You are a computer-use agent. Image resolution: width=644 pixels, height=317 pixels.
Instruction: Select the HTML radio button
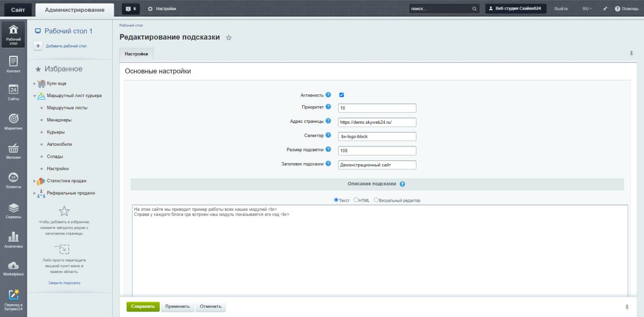click(x=356, y=200)
